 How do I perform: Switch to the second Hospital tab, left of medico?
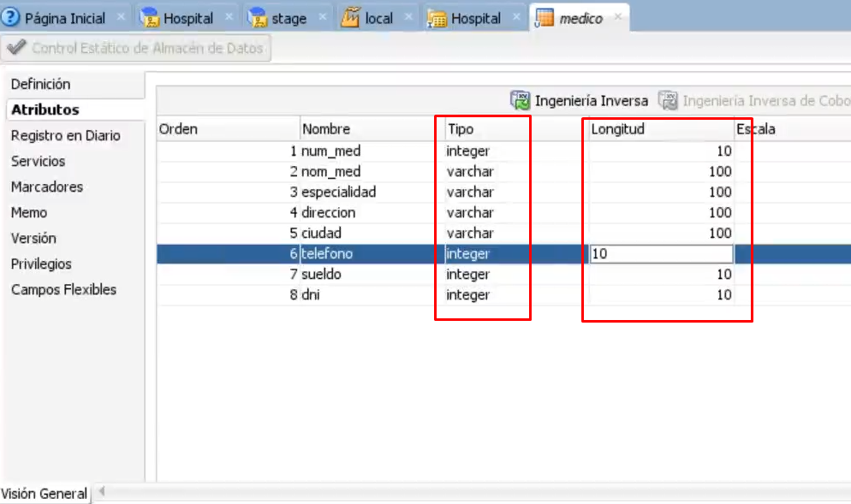click(x=475, y=19)
